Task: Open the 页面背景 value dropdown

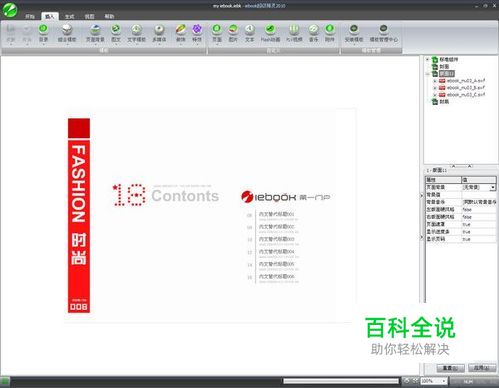Action: click(x=493, y=187)
